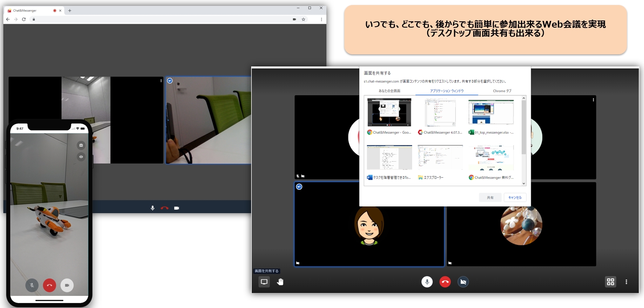
Task: Open the Chrome three-dot menu
Action: 321,19
